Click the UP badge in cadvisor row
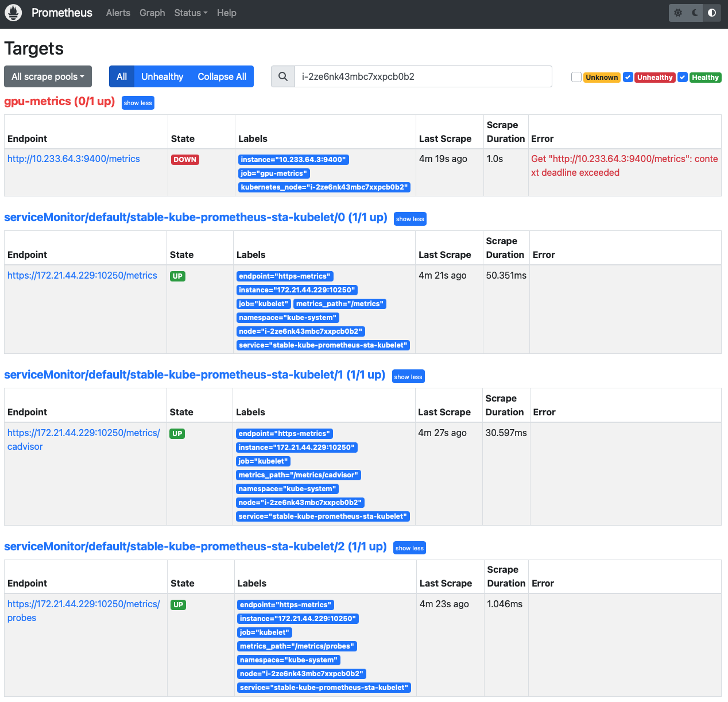The height and width of the screenshot is (702, 728). tap(177, 434)
